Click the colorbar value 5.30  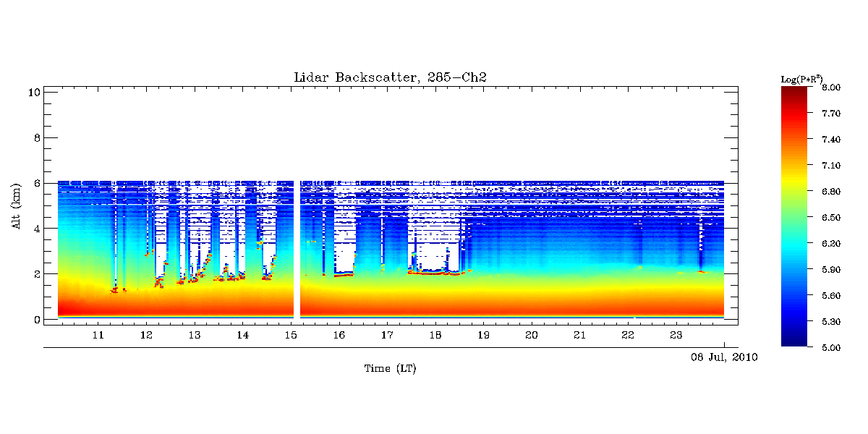point(830,322)
